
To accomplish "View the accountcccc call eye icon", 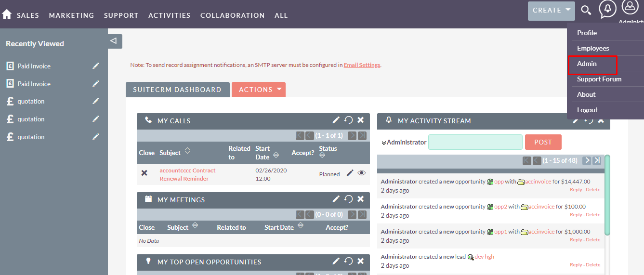I will [x=362, y=173].
